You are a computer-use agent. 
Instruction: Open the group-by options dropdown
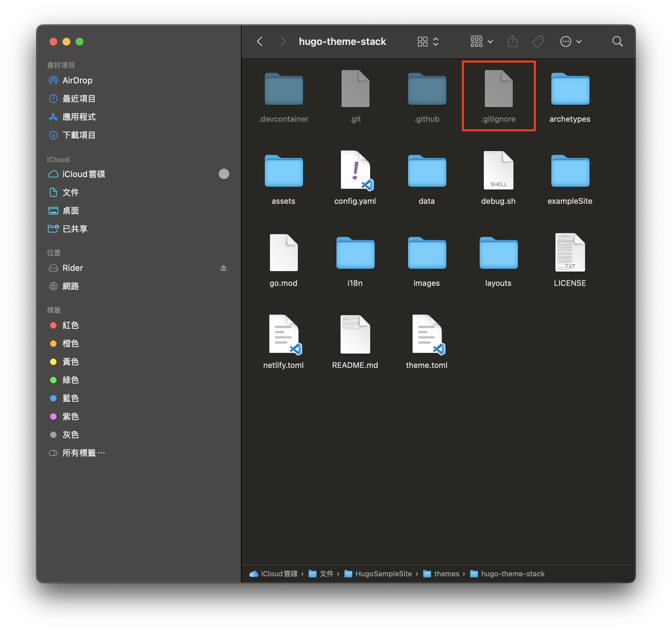tap(481, 42)
